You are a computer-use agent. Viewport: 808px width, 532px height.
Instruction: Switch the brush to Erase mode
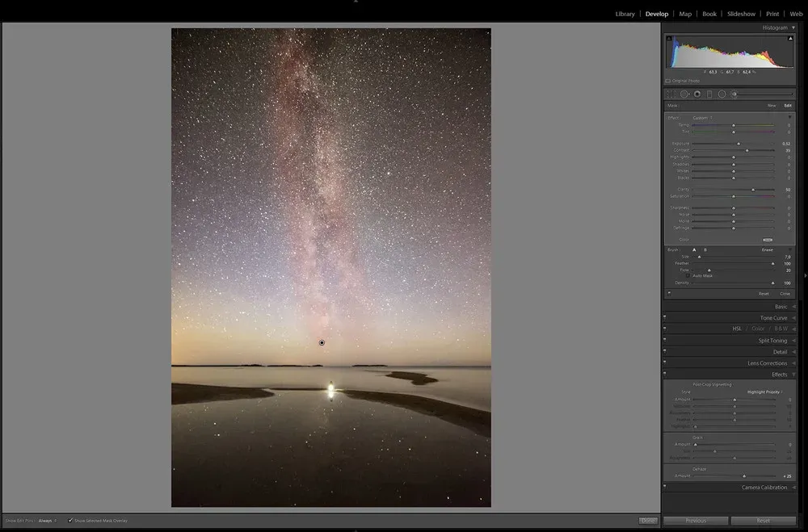768,249
